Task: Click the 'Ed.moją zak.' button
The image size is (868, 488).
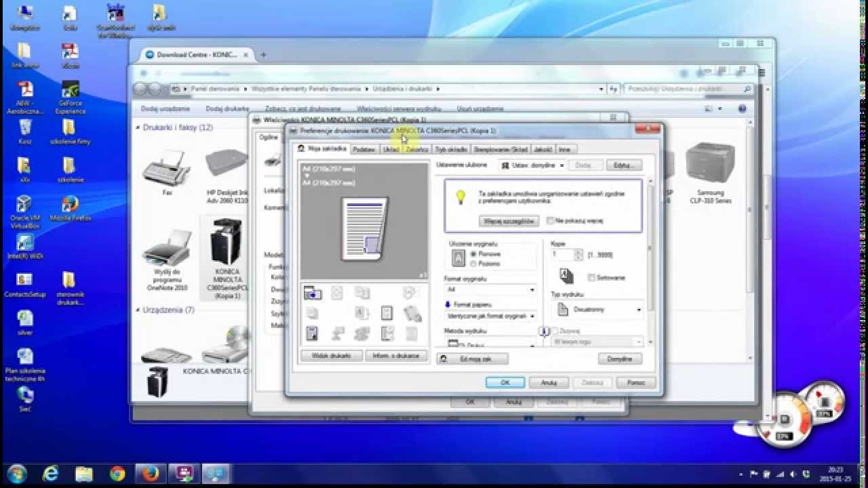Action: [472, 359]
